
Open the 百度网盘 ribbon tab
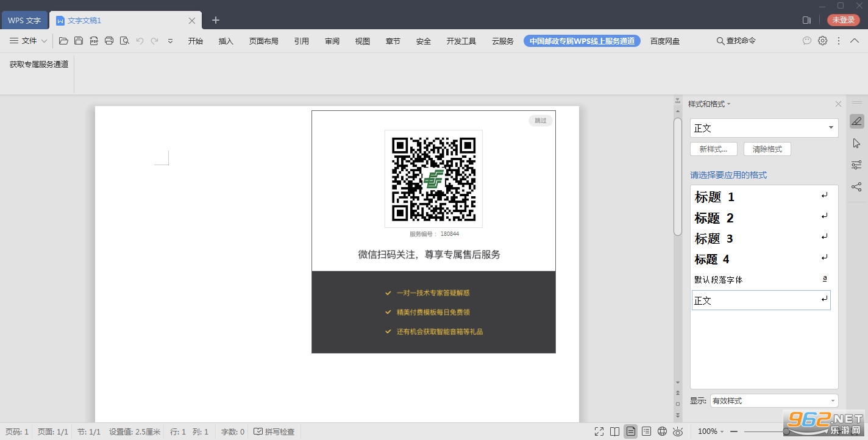tap(665, 41)
